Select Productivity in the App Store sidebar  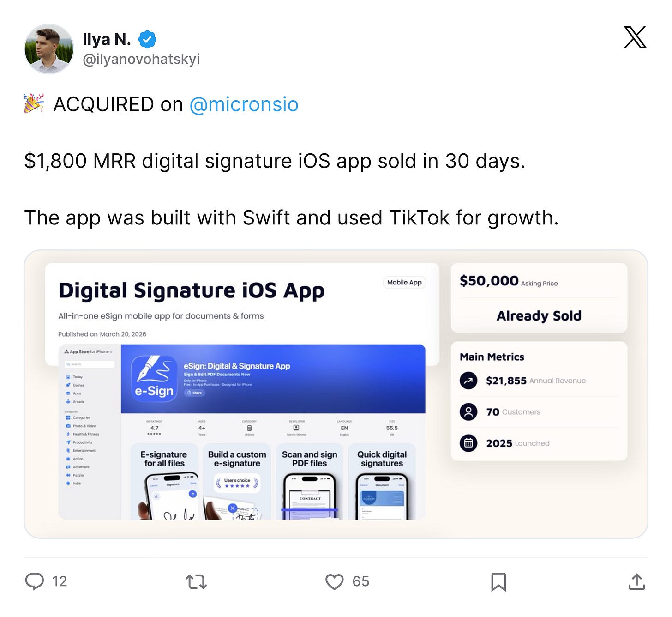pos(79,442)
